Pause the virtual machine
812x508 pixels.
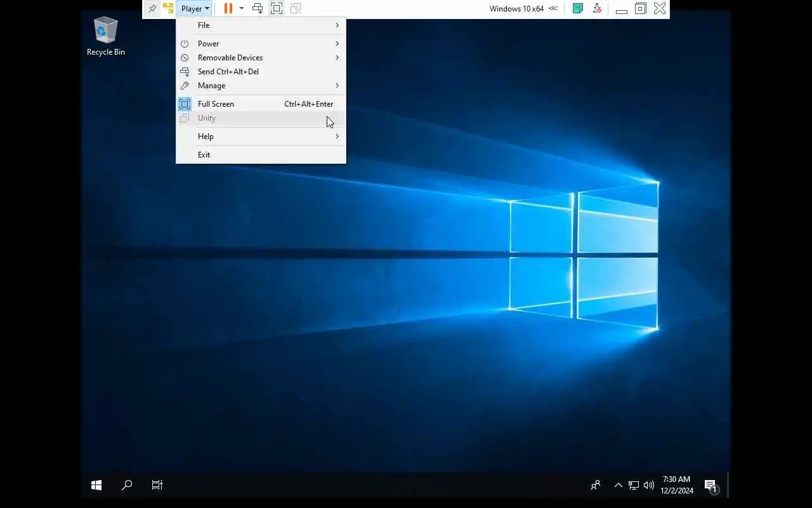click(x=228, y=8)
